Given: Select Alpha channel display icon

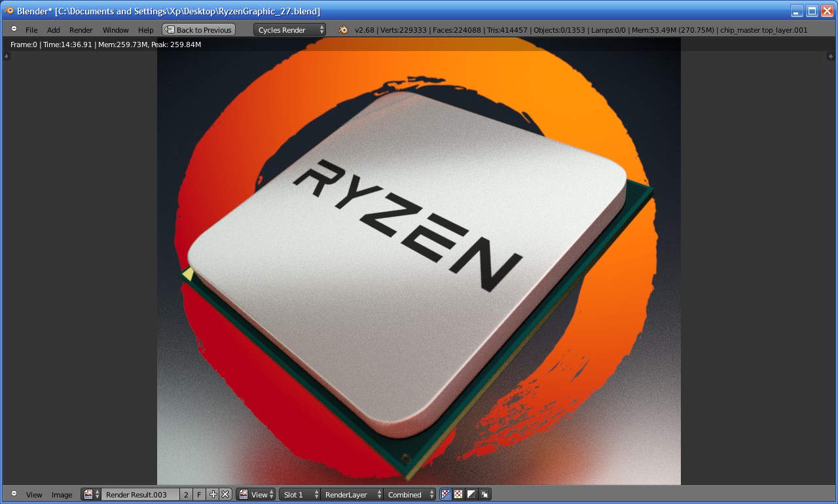Looking at the screenshot, I should [x=471, y=494].
